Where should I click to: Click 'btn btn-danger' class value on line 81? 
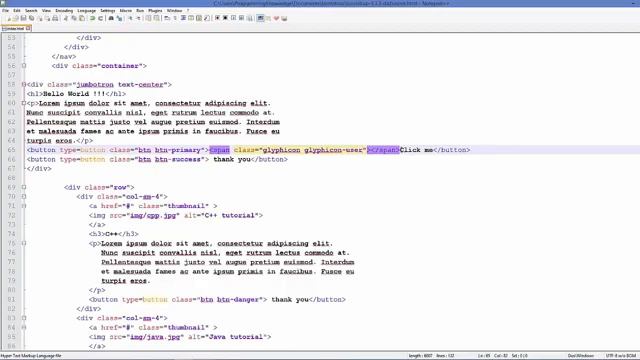coord(230,300)
